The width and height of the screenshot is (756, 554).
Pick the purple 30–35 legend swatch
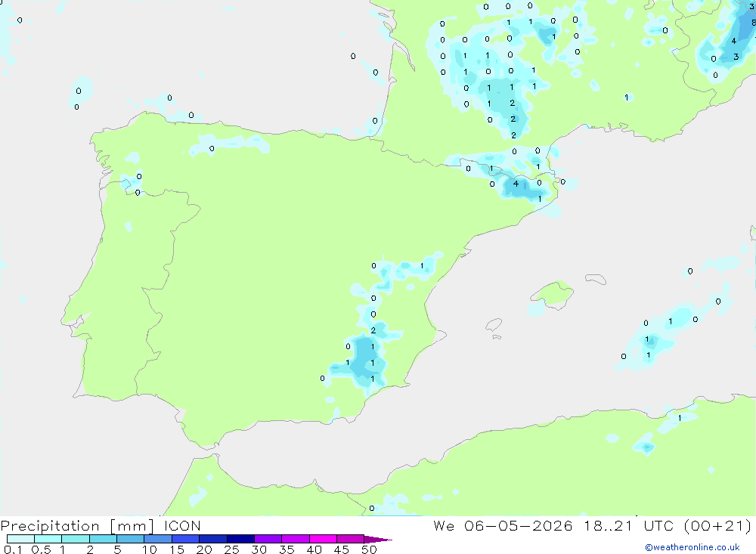coord(268,539)
